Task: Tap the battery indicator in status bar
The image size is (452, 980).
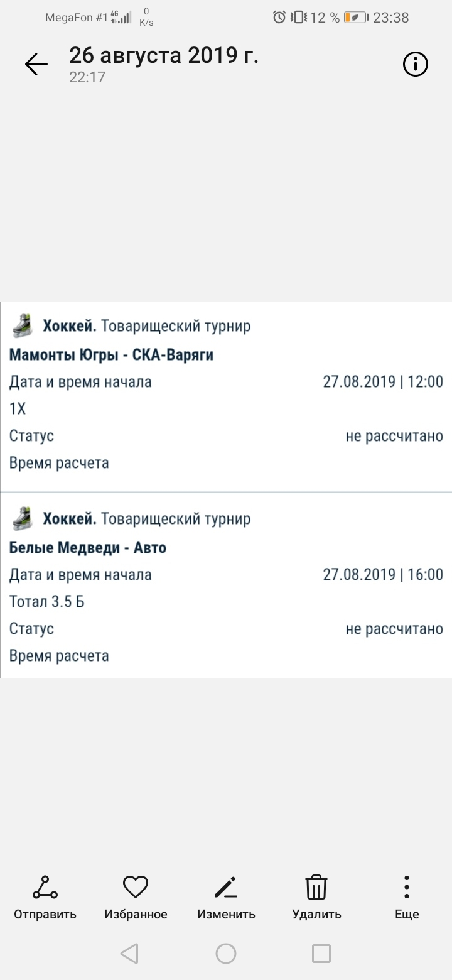Action: 355,18
